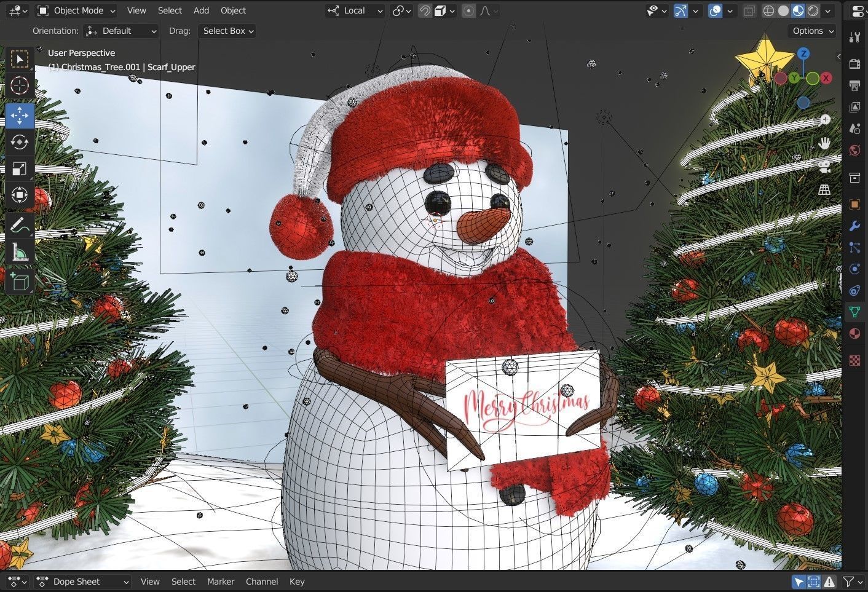868x592 pixels.
Task: Open the Object properties tab
Action: point(854,204)
